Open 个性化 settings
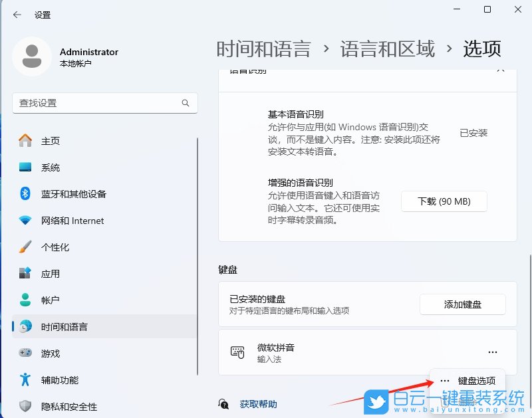The width and height of the screenshot is (532, 418). point(51,247)
